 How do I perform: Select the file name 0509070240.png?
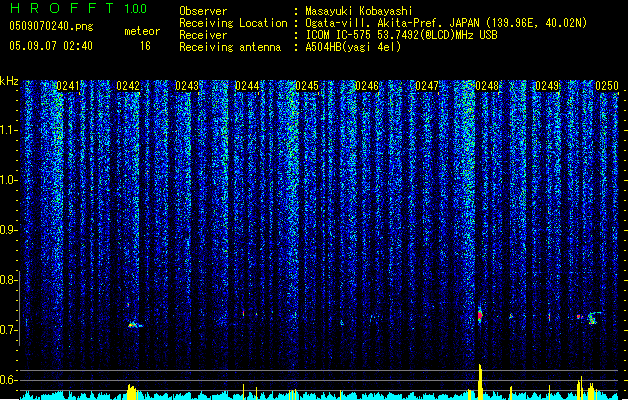(51, 26)
